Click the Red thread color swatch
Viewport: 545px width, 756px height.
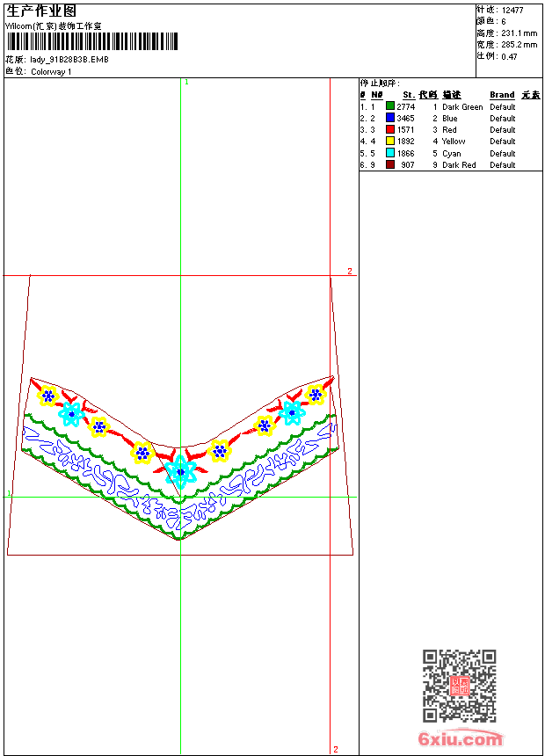coord(390,129)
